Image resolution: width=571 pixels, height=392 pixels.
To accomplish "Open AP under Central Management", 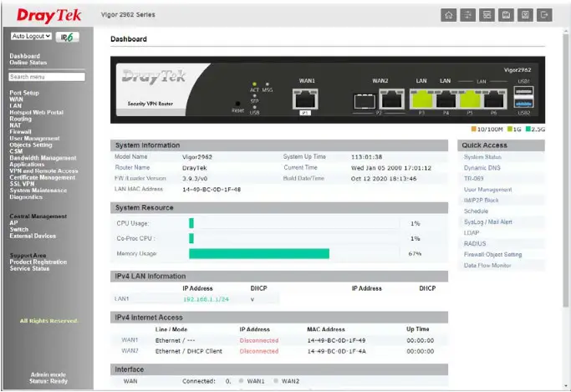I will point(13,223).
